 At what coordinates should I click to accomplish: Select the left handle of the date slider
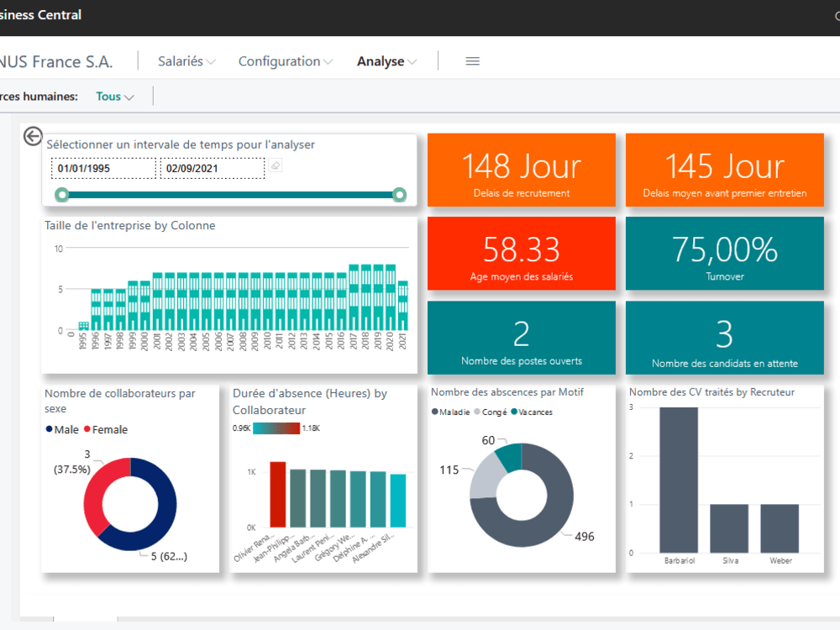(x=62, y=195)
